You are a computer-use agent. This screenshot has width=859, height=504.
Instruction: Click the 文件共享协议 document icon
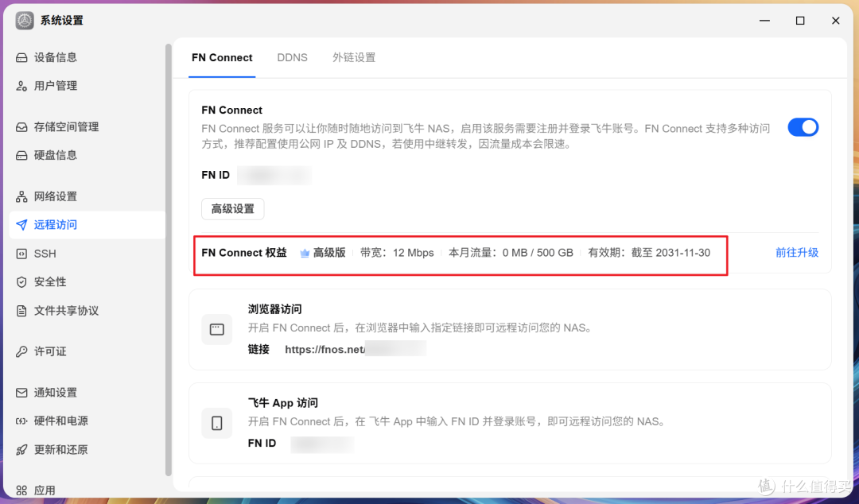tap(21, 311)
